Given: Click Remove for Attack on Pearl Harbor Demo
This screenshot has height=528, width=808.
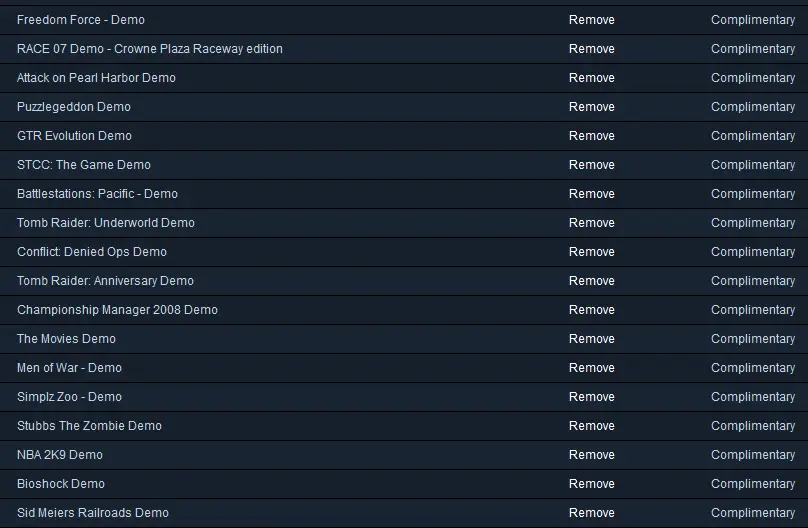Looking at the screenshot, I should pos(592,78).
